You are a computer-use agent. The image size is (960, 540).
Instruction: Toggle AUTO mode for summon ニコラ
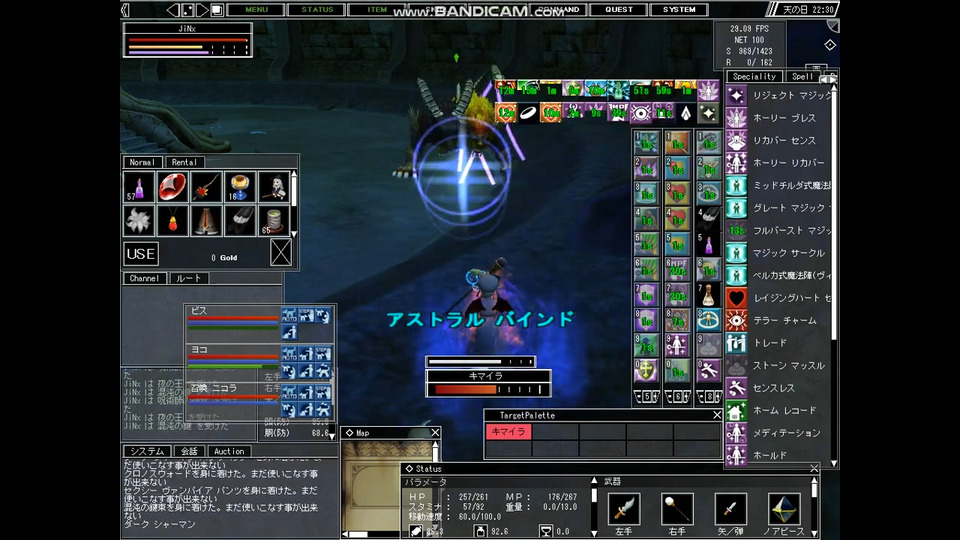(289, 392)
